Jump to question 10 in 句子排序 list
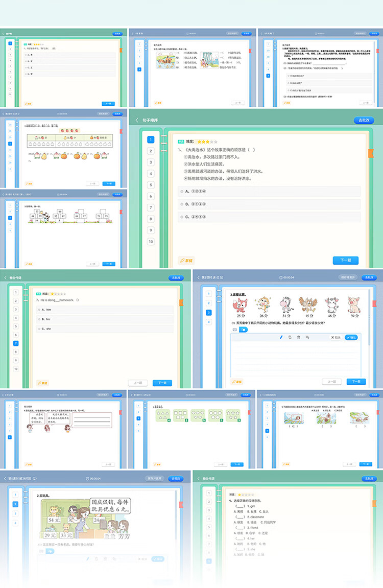The width and height of the screenshot is (383, 588). tap(151, 242)
